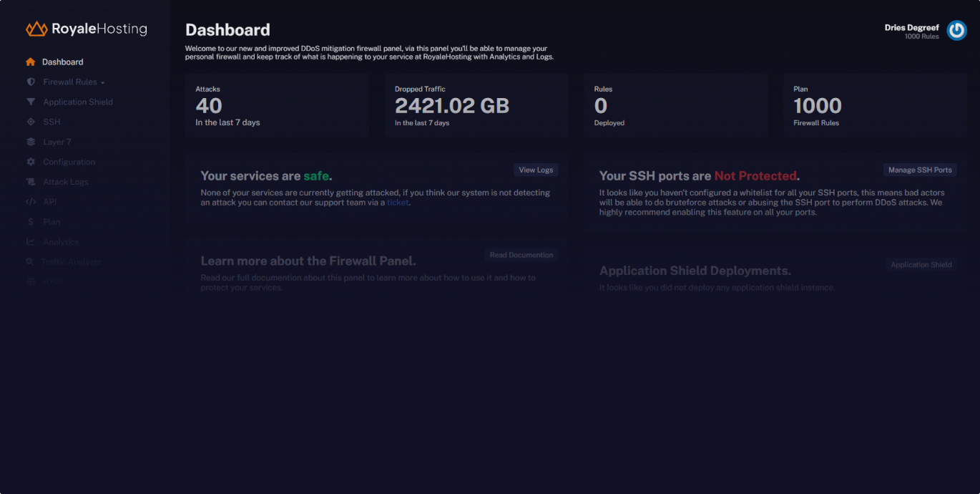Click the SSH ports Not Protected heading
Viewport: 980px width, 494px height.
[x=700, y=176]
